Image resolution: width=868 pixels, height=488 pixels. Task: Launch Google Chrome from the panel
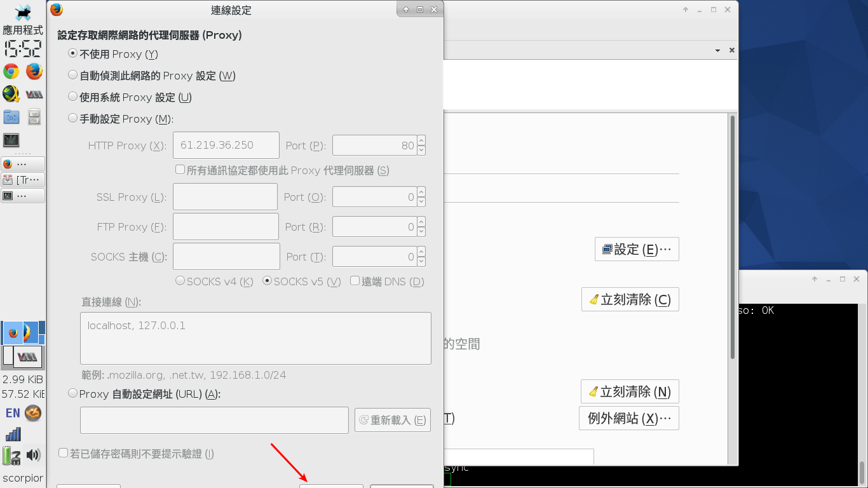(11, 71)
